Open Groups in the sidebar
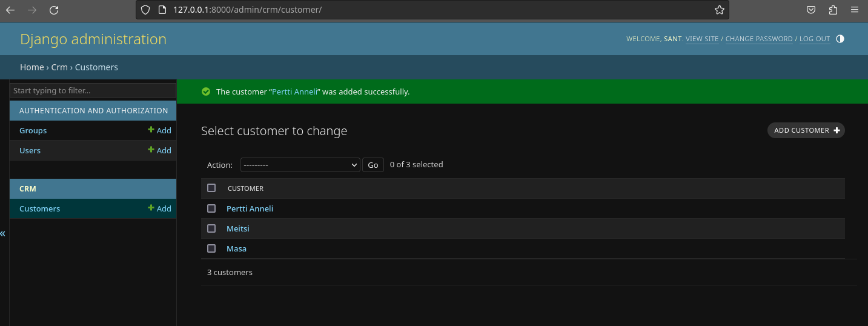Viewport: 868px width, 326px height. [x=33, y=130]
